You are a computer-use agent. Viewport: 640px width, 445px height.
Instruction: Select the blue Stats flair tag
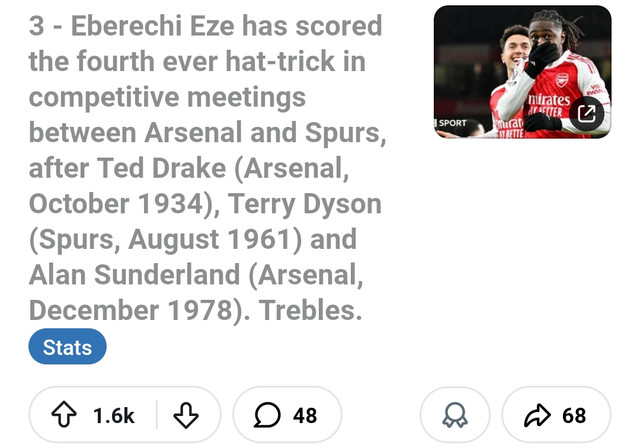[67, 348]
